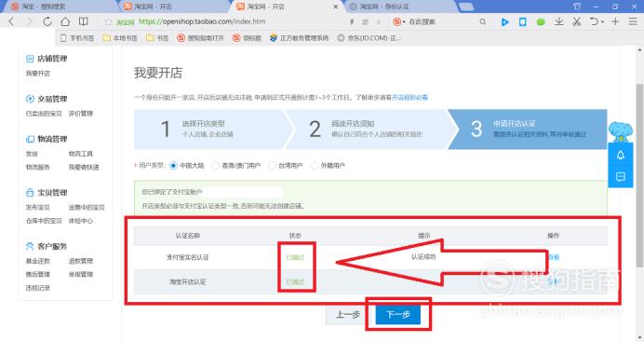This screenshot has height=342, width=644.
Task: Open the green WeChat toolbar icon
Action: click(541, 21)
